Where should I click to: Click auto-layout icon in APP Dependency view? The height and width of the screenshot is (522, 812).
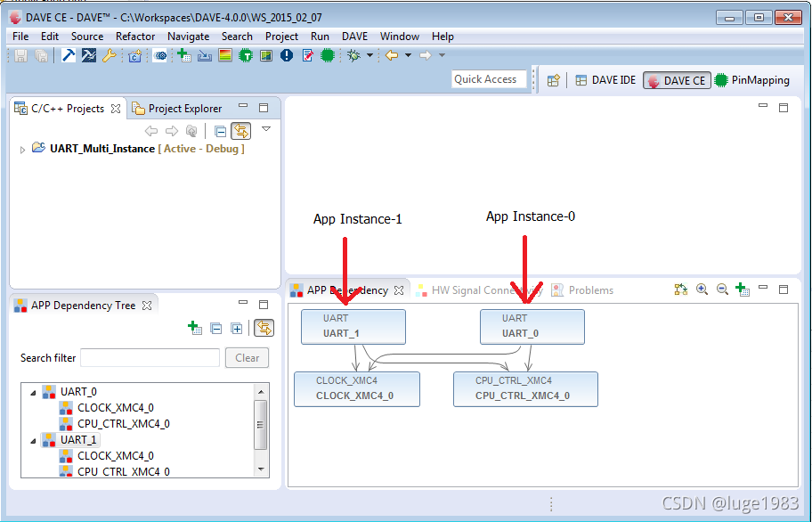click(x=681, y=290)
